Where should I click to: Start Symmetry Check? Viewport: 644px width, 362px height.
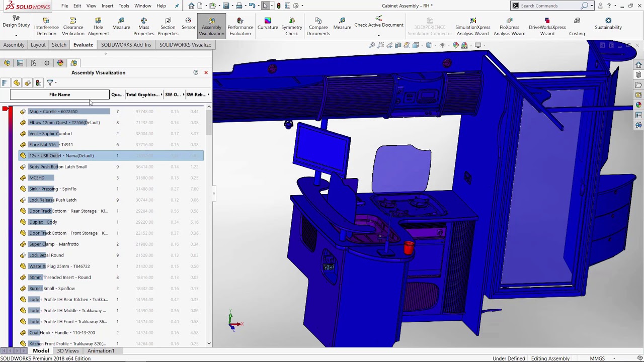tap(292, 27)
